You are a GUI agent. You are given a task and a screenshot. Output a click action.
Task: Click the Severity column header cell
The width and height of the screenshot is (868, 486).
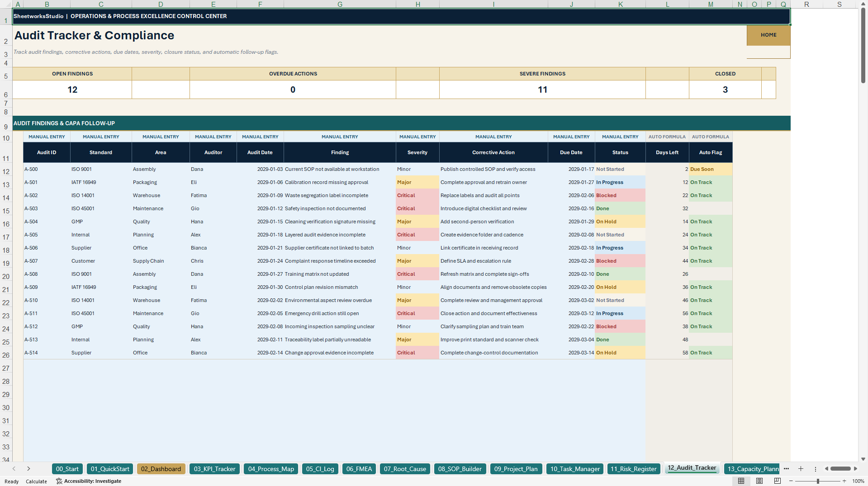(x=417, y=152)
